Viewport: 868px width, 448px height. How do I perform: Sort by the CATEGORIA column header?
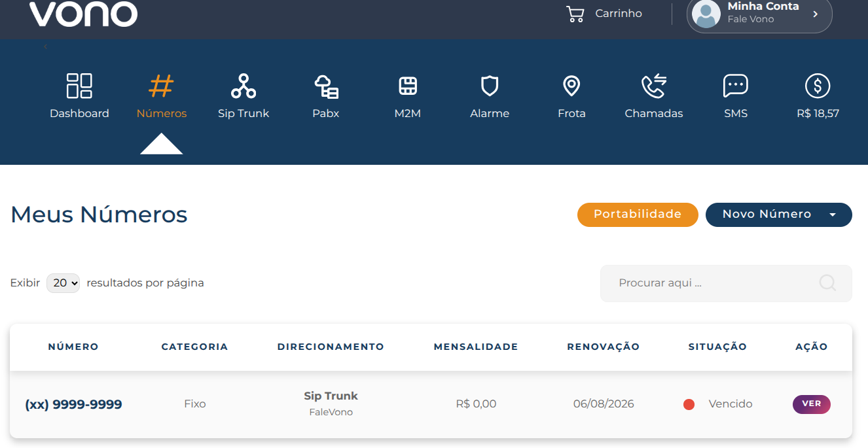(x=194, y=347)
